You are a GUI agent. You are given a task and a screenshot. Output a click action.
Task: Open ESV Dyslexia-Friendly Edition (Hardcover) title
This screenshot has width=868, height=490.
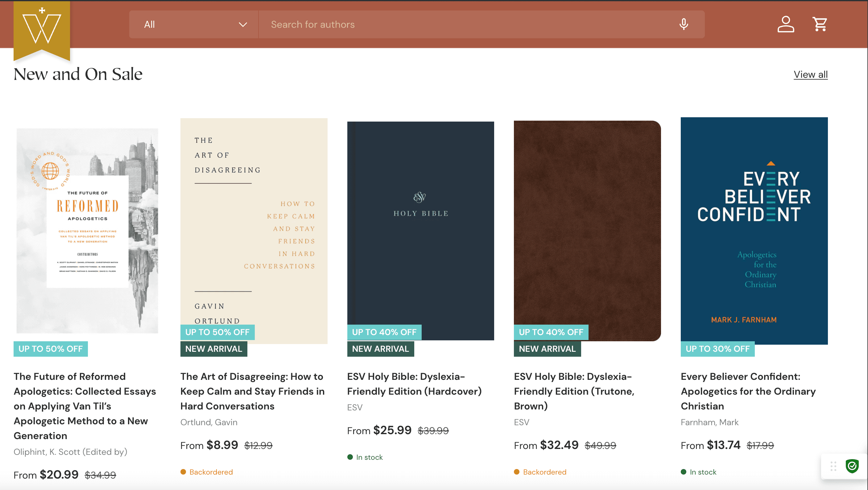click(415, 384)
